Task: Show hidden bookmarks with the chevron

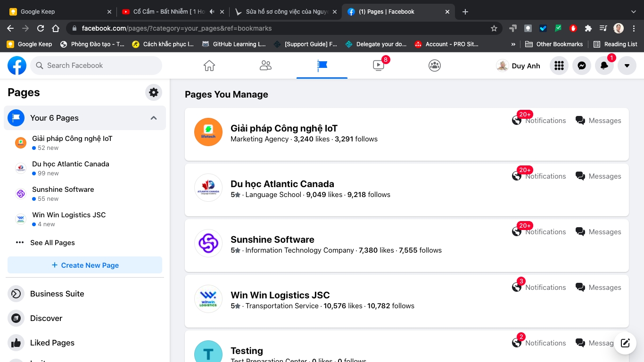Action: [x=513, y=44]
